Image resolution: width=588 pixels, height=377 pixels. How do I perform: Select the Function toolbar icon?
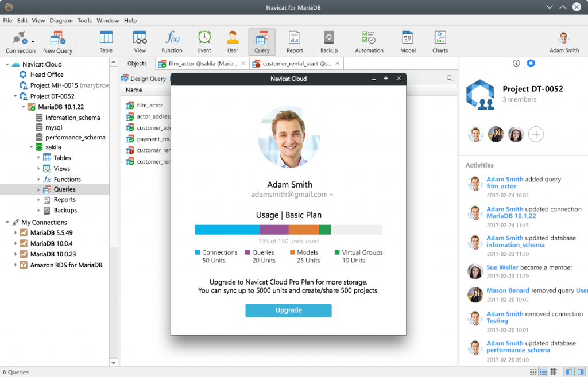click(x=172, y=41)
